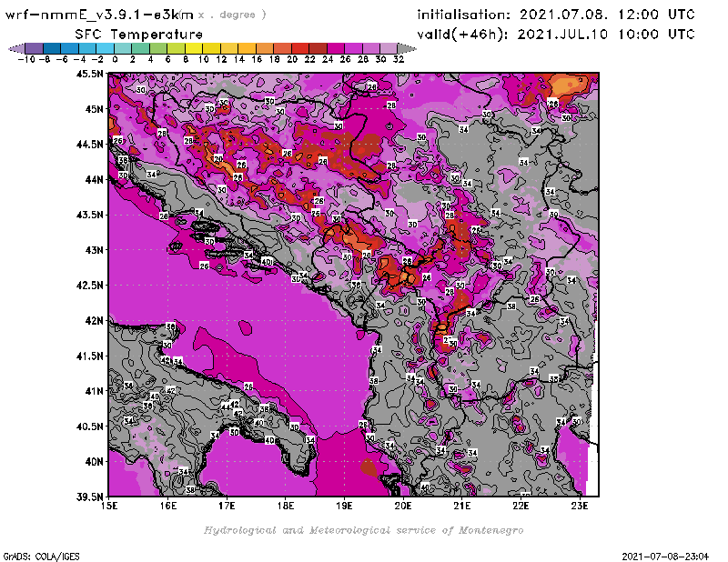
Task: Select the yellow swatch between 8 and 10
Action: [194, 48]
